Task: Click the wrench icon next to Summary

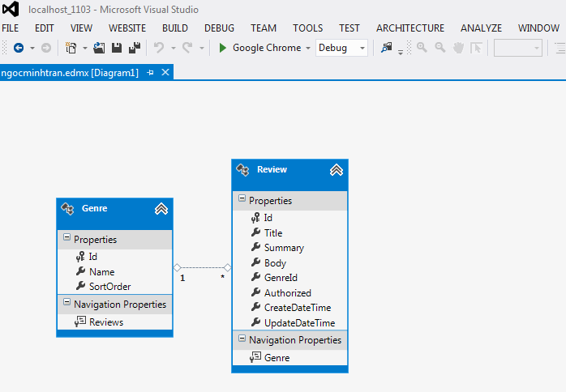Action: click(x=255, y=247)
